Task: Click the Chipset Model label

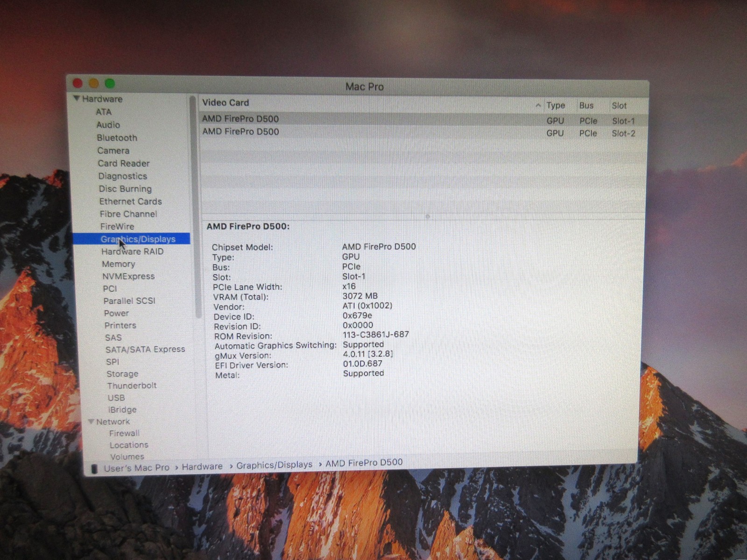Action: coord(242,247)
